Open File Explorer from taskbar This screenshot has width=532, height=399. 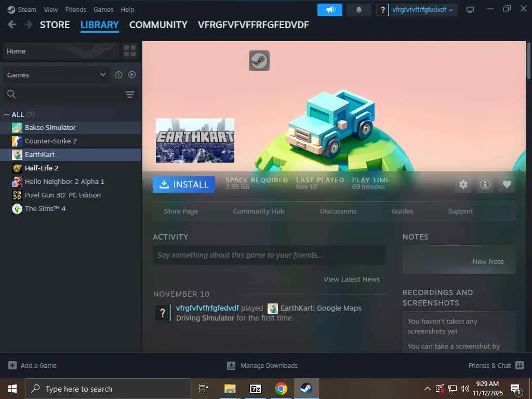pyautogui.click(x=230, y=389)
